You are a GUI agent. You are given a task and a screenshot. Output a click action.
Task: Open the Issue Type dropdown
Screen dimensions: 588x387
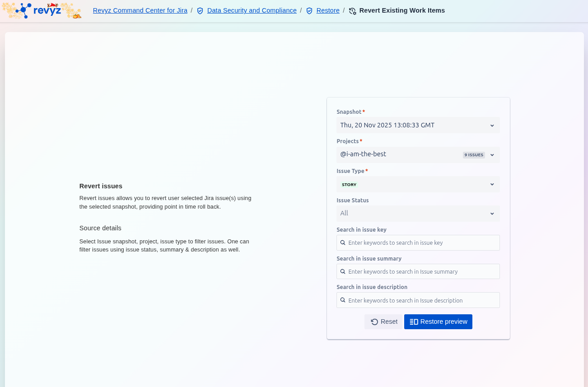[x=418, y=184]
